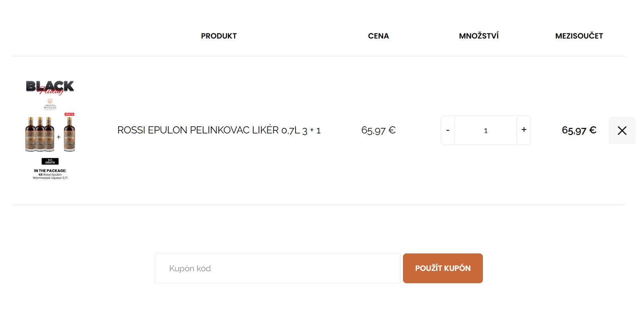Screen dimensions: 644x313
Task: Click the group of three bottles in product image
Action: click(40, 134)
